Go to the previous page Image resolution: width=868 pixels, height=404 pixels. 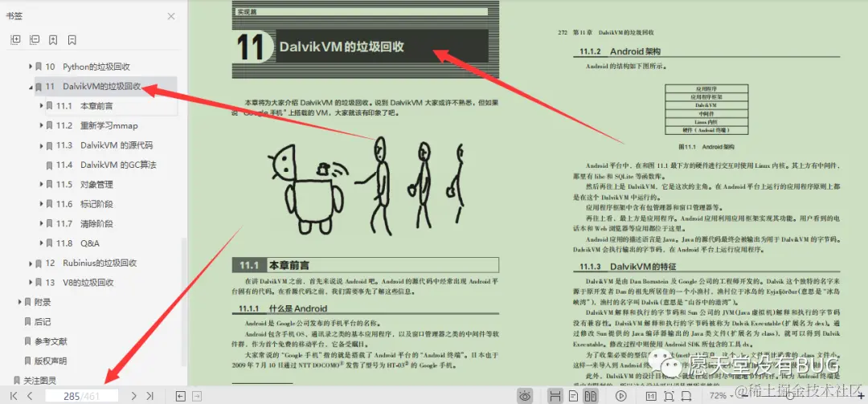tap(30, 396)
